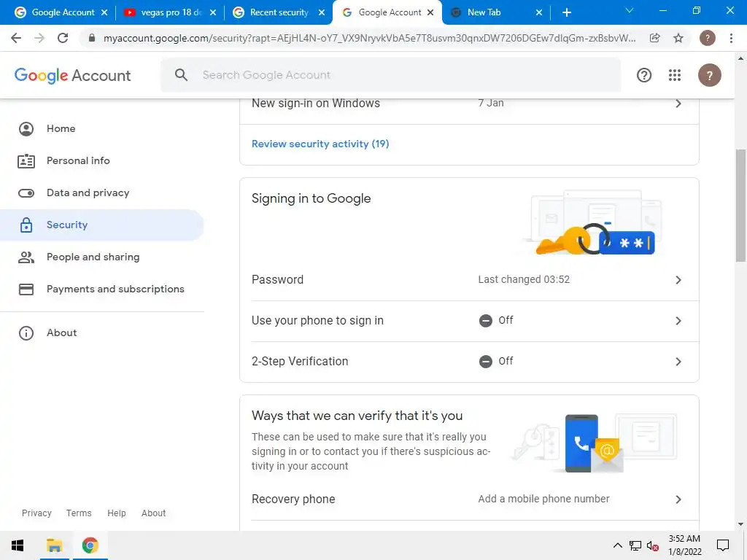Open the Google Account profile picture
This screenshot has width=747, height=560.
(x=709, y=75)
